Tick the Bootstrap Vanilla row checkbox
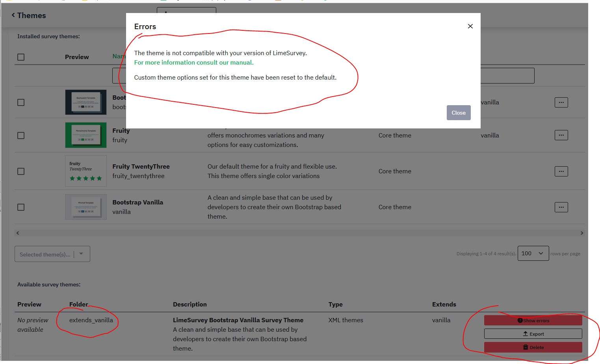Screen dimensions: 600x364 click(x=21, y=207)
